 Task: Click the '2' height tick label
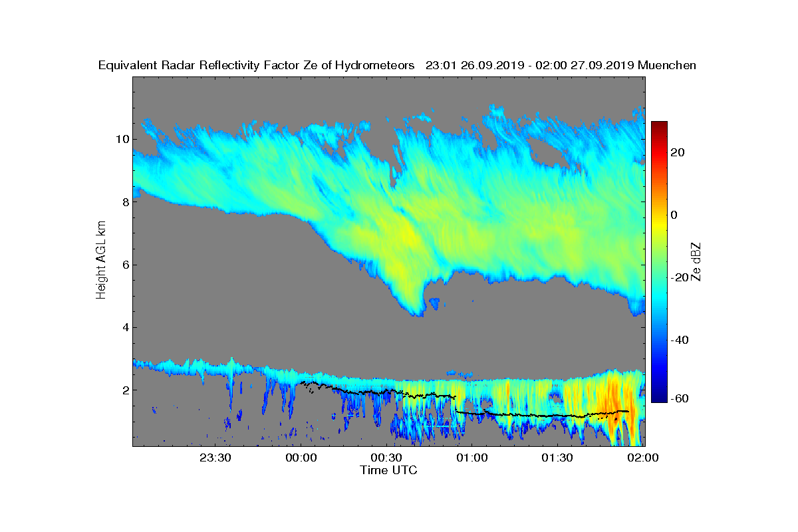tap(125, 390)
